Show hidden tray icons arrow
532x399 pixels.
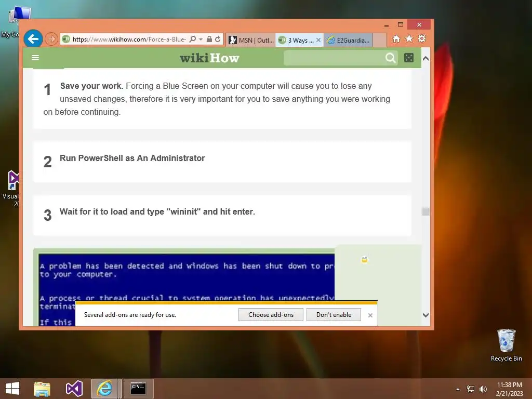tap(458, 389)
